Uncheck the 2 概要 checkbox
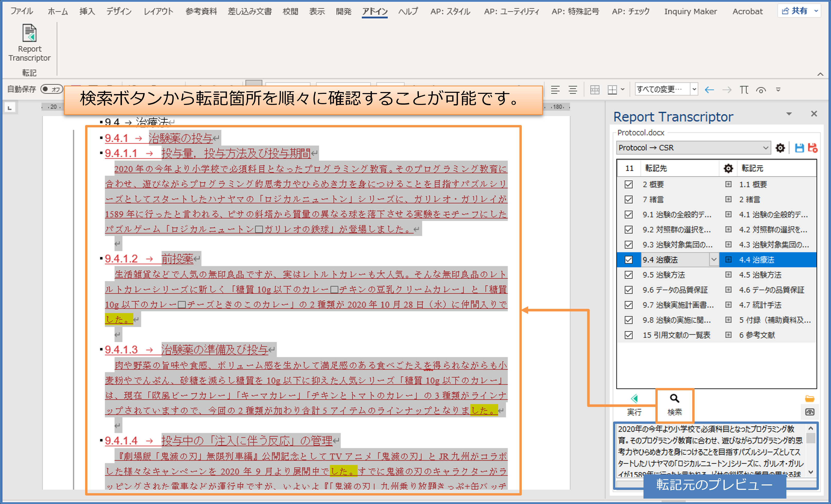 coord(628,184)
